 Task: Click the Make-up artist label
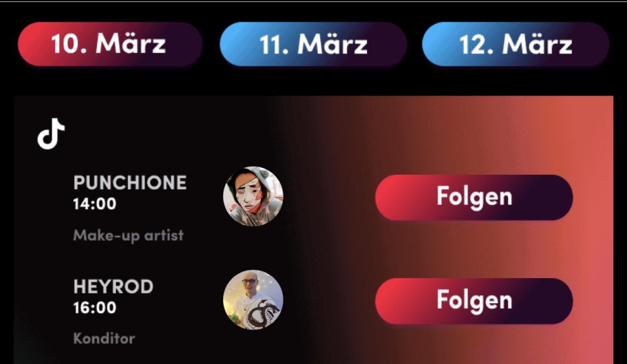(x=129, y=236)
